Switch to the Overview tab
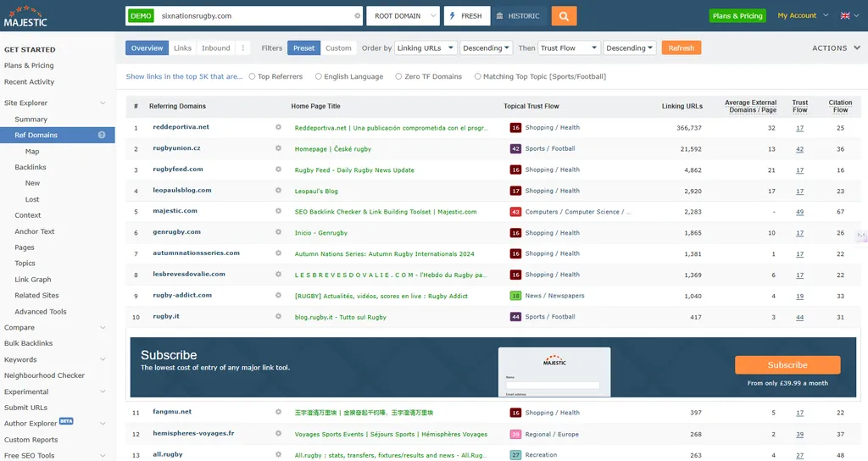Image resolution: width=868 pixels, height=461 pixels. click(147, 48)
